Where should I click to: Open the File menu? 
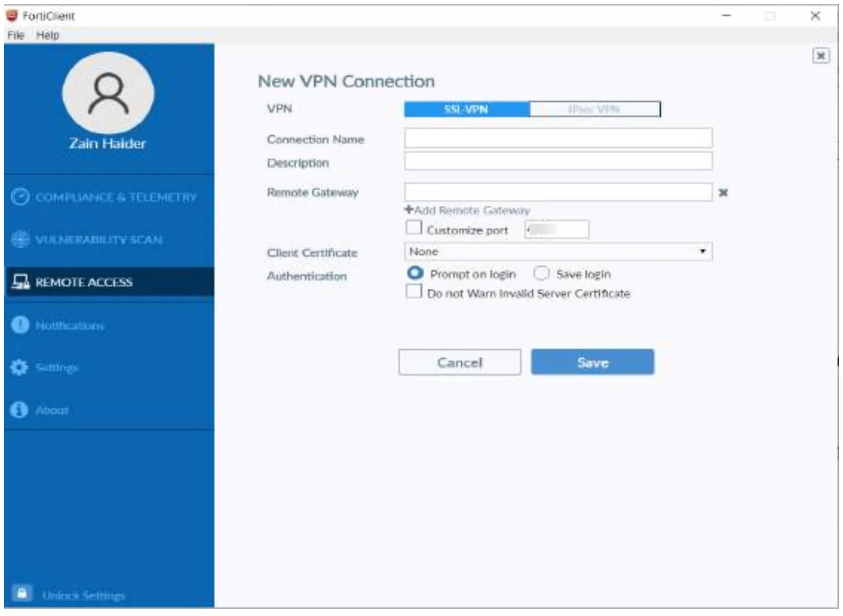(x=16, y=35)
